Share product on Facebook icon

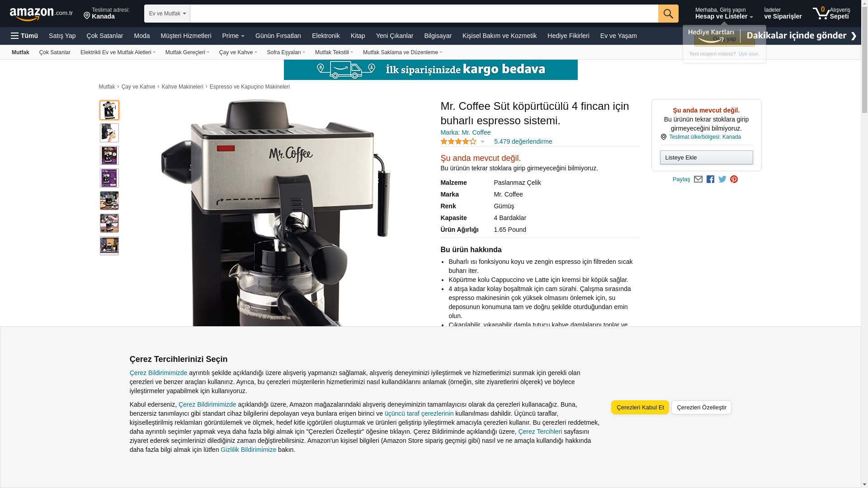[710, 179]
